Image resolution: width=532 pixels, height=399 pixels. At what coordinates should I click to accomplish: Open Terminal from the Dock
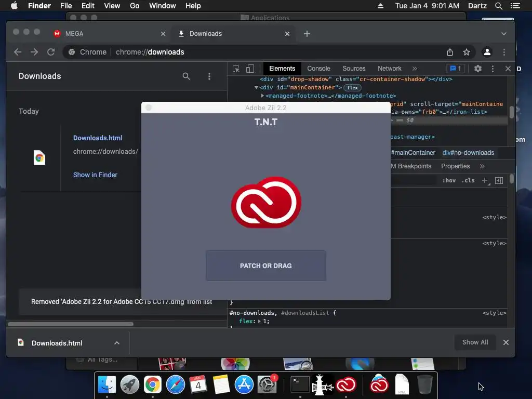[x=300, y=385]
